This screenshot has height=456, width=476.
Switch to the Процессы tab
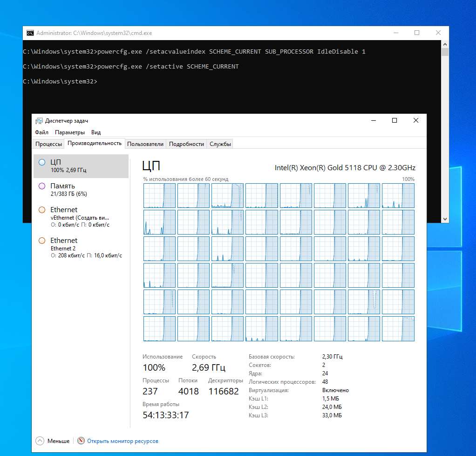pos(48,144)
